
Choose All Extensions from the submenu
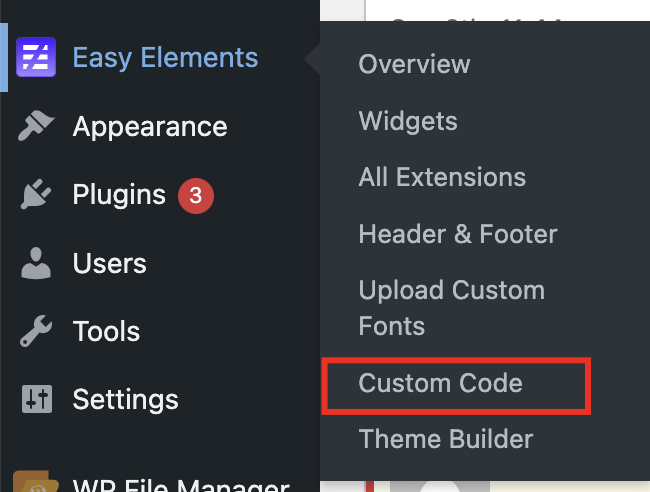(x=442, y=178)
